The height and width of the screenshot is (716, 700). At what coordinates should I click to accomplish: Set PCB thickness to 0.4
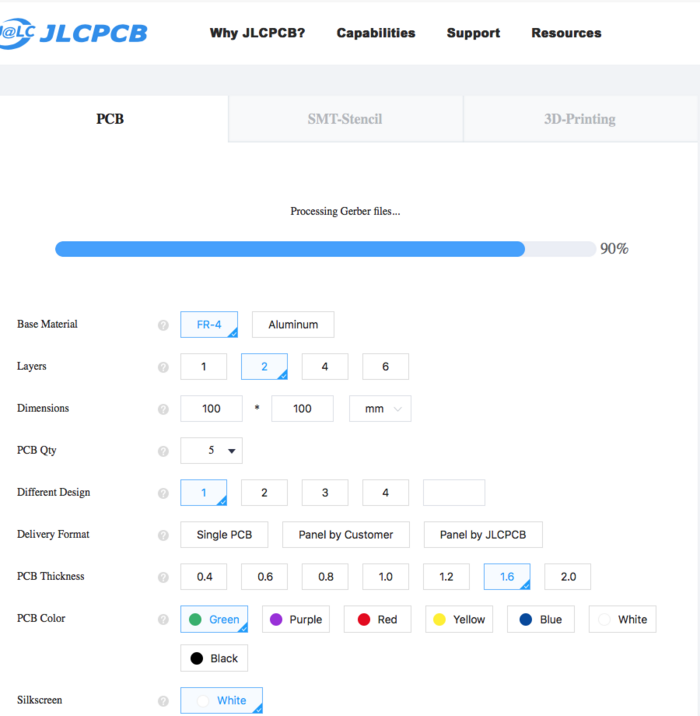point(204,576)
